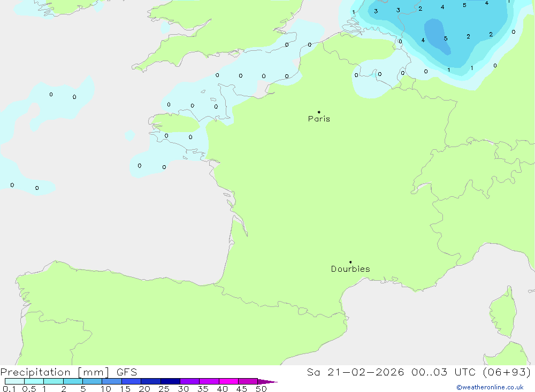The image size is (535, 392).
Task: Click the purple arrow tip beyond 50 on legend
Action: (x=267, y=381)
